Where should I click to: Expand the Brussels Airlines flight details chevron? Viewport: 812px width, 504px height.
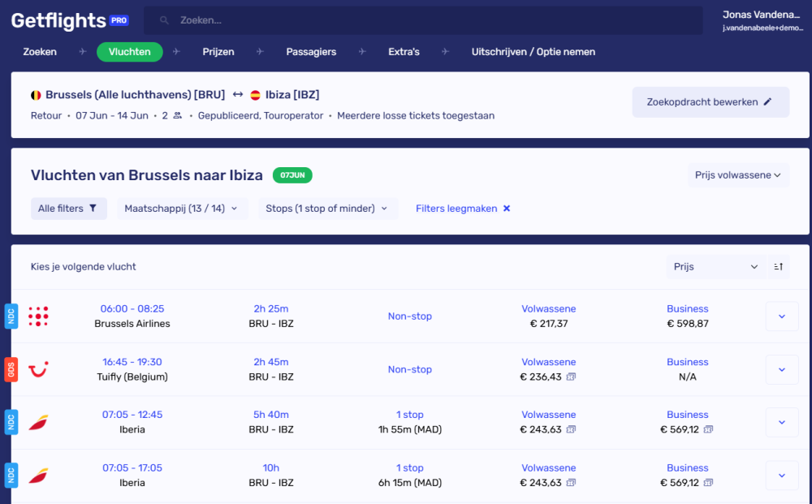[781, 316]
